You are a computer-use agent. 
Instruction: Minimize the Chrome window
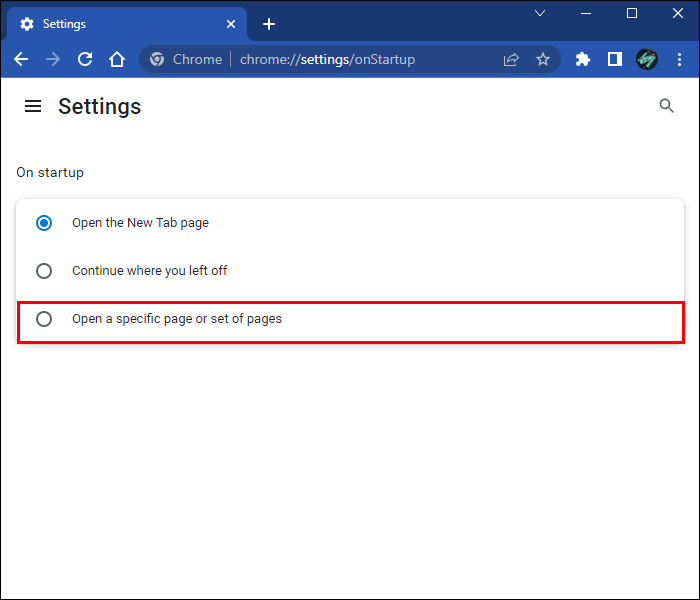click(x=586, y=13)
